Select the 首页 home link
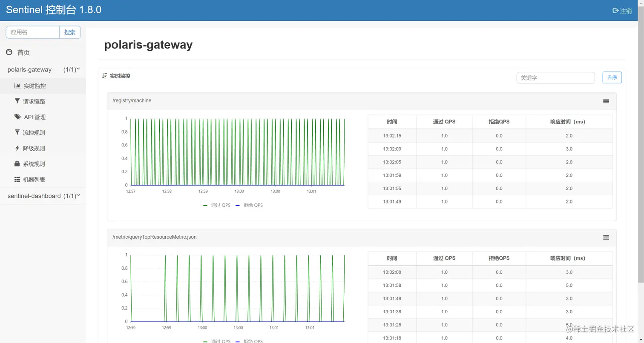 click(x=23, y=52)
